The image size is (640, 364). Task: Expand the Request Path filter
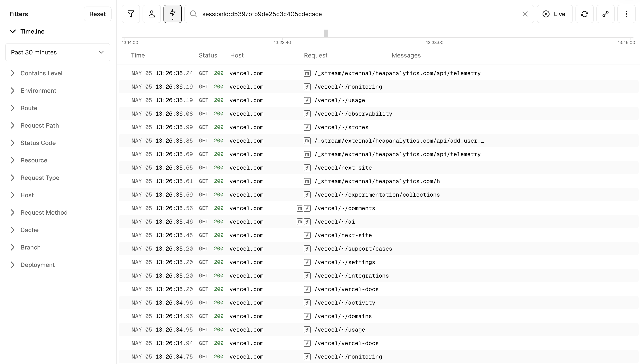coord(34,125)
